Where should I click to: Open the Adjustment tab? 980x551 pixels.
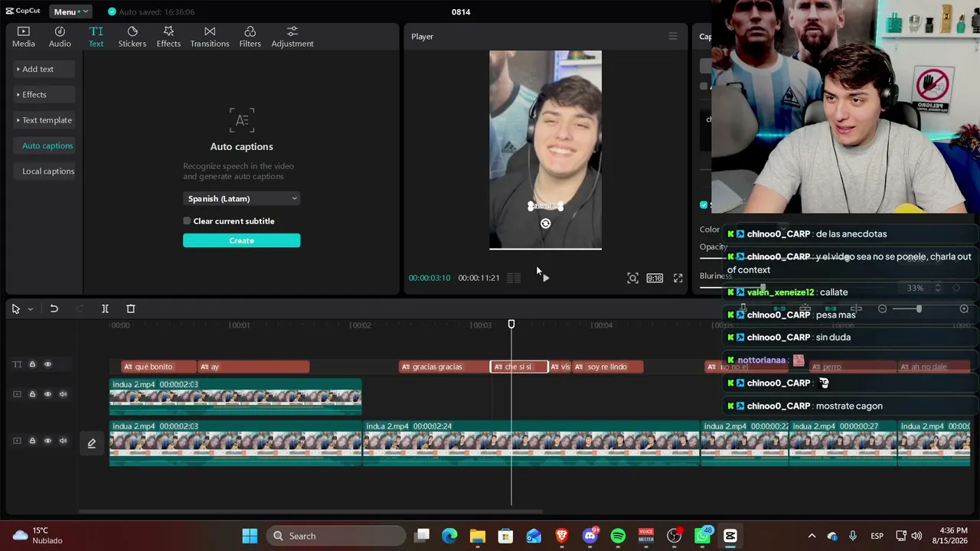pyautogui.click(x=292, y=37)
